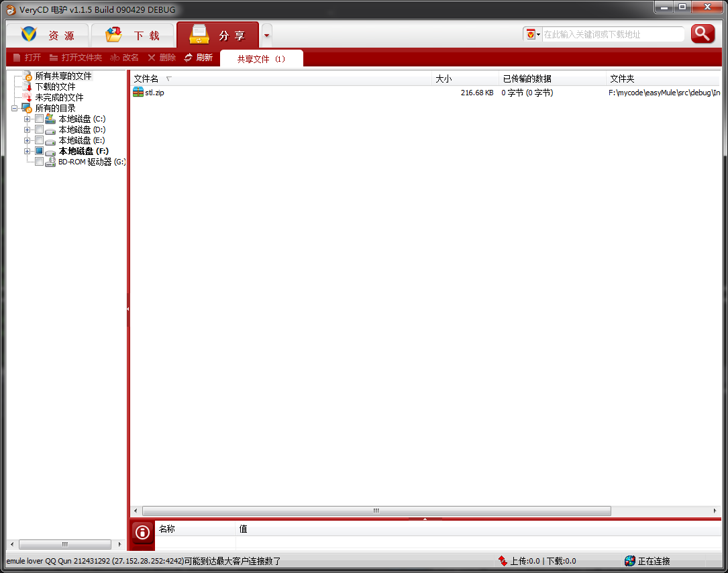Click the tree panel scrollbar left arrow

[12, 544]
